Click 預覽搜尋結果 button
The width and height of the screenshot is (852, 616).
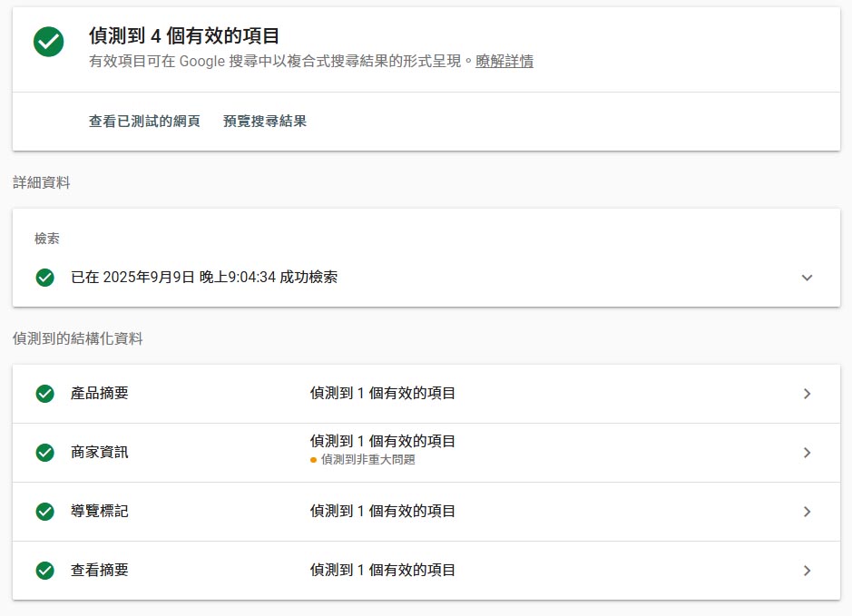pyautogui.click(x=265, y=122)
